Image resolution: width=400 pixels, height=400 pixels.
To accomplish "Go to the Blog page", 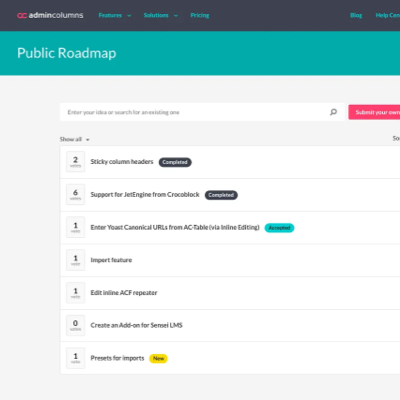I will point(356,15).
